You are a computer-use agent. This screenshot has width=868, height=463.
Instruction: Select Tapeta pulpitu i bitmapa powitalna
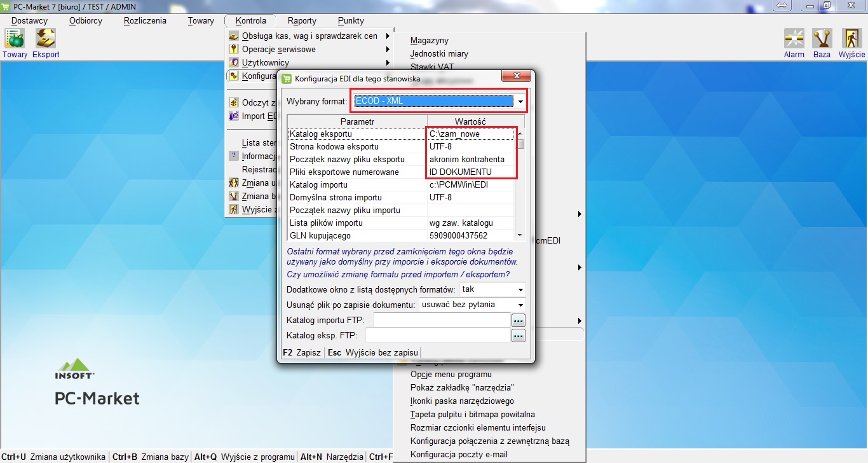pos(473,415)
